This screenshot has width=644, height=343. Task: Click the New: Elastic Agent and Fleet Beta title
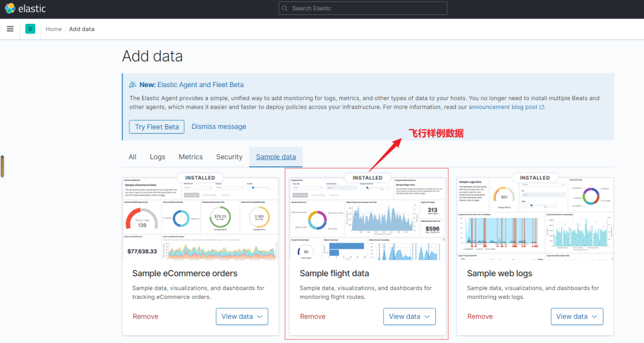[191, 85]
